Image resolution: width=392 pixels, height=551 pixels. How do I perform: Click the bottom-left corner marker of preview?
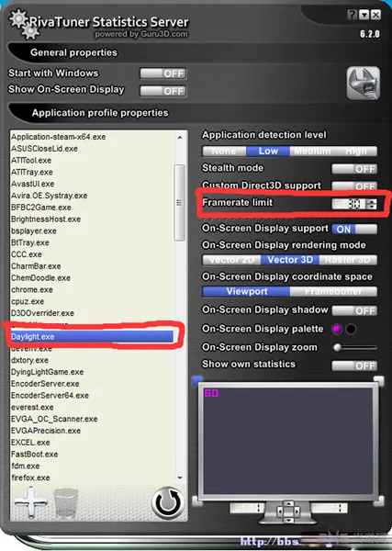197,501
